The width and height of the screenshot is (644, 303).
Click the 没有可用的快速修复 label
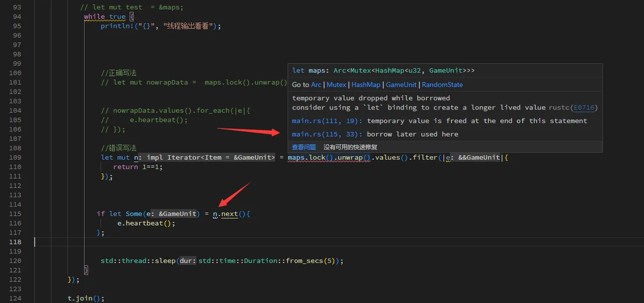350,147
